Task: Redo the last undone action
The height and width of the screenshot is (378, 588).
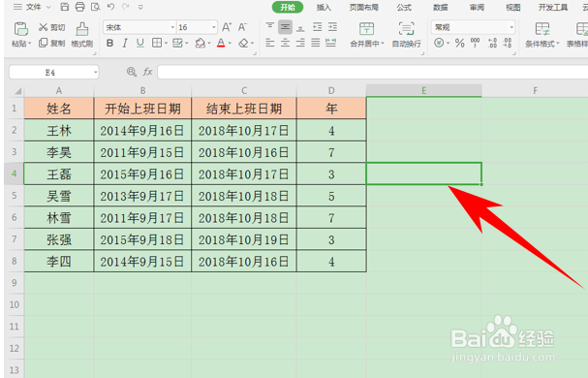Action: (126, 7)
